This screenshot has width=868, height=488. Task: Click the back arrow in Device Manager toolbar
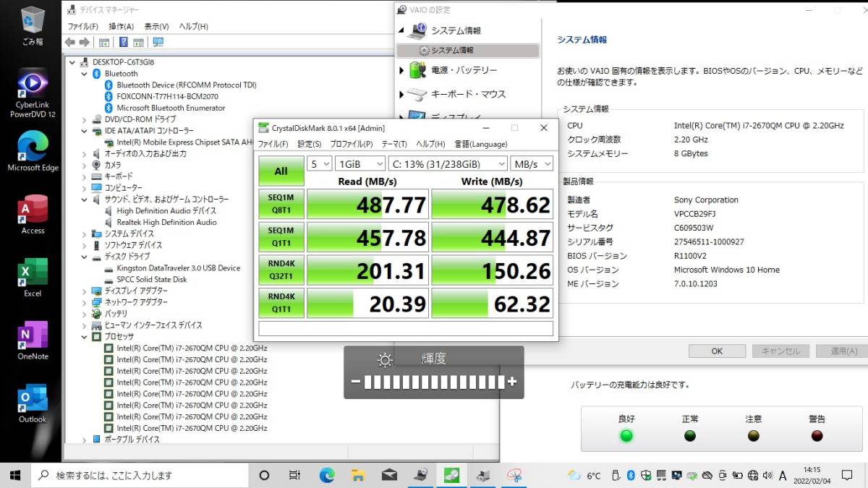pos(70,42)
